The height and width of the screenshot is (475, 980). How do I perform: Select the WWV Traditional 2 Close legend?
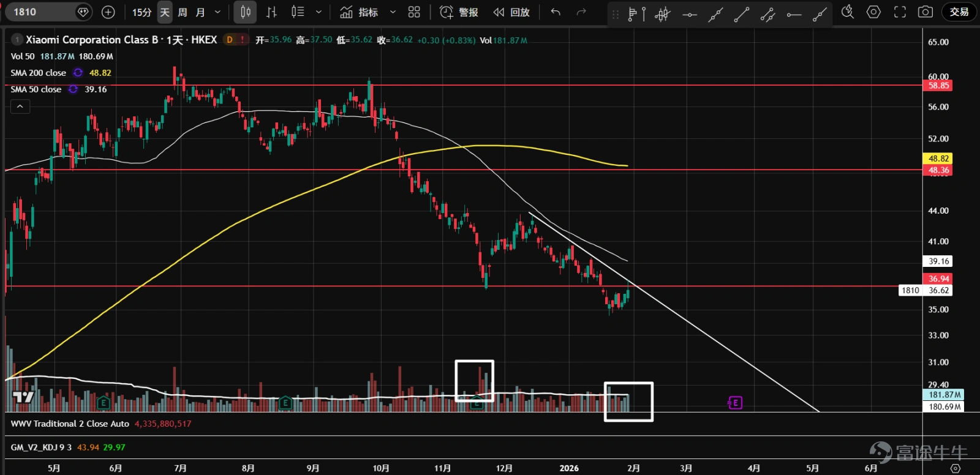click(70, 424)
